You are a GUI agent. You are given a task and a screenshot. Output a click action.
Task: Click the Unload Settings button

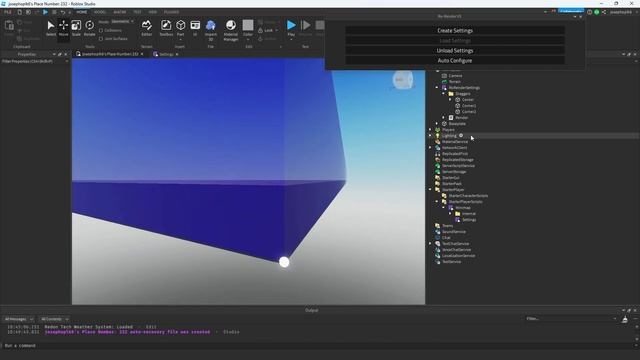[455, 51]
